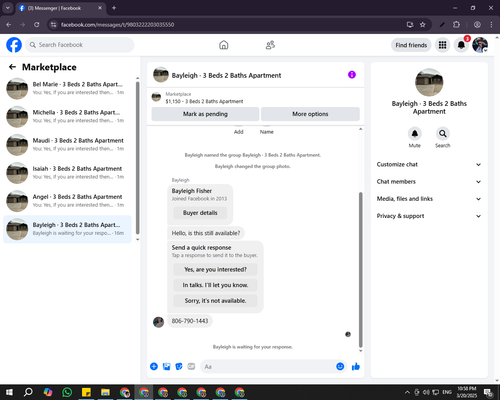Image resolution: width=500 pixels, height=400 pixels.
Task: Open the Notifications bell with badge
Action: point(461,45)
